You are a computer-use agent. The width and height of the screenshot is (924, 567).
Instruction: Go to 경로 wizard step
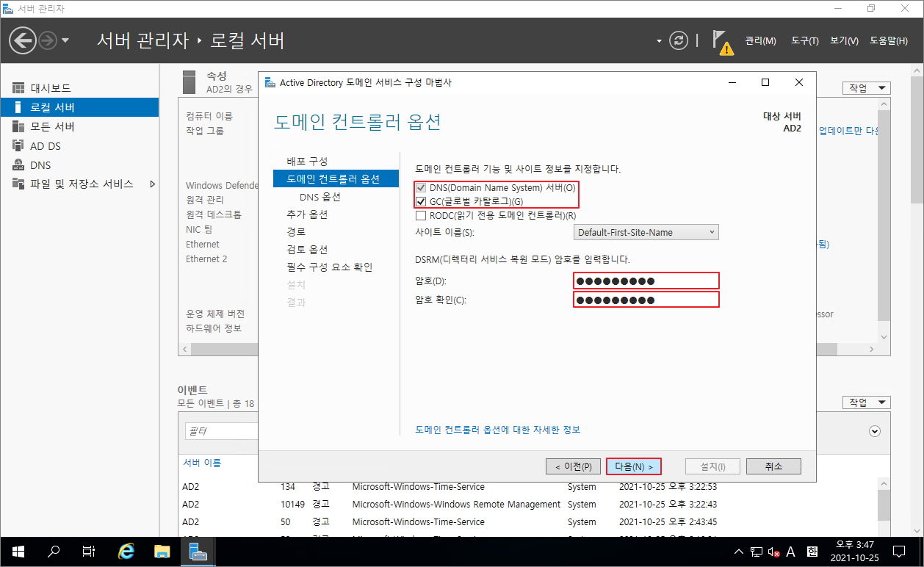296,232
